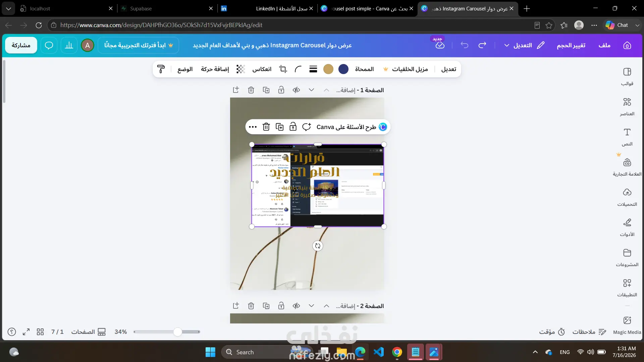This screenshot has width=644, height=362.
Task: Open the الأدوات tools panel
Action: [627, 228]
